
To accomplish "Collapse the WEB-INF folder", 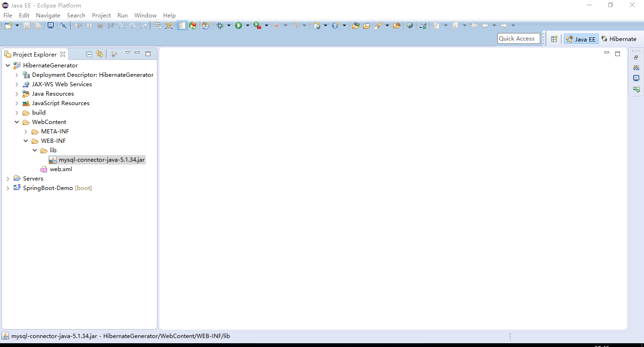I will 26,141.
